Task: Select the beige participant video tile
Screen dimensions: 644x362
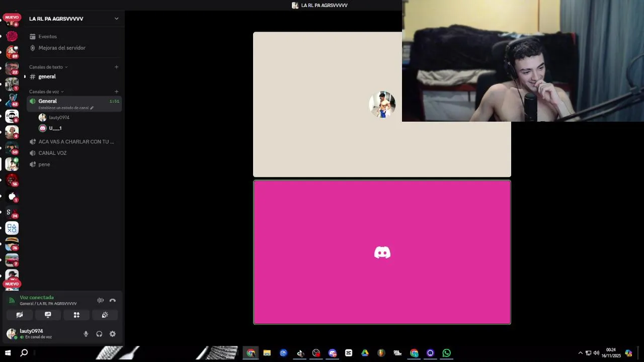Action: pos(382,105)
